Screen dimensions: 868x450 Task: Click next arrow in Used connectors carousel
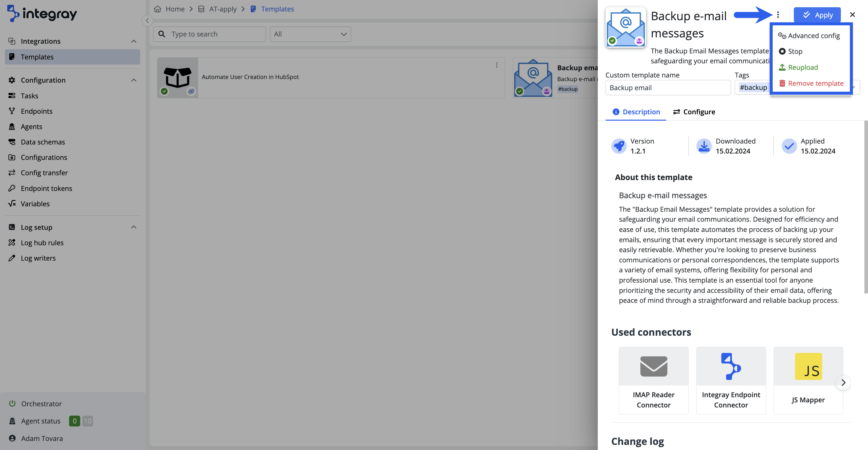(843, 382)
